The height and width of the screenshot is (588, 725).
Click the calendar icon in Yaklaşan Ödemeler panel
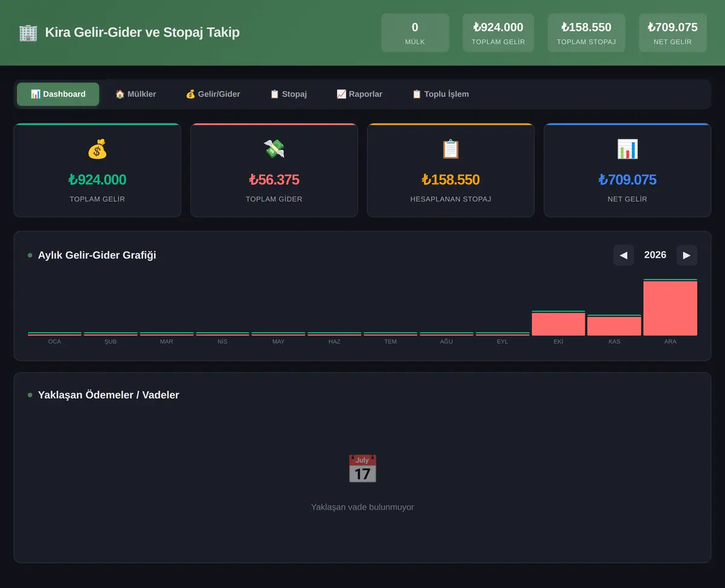point(362,468)
